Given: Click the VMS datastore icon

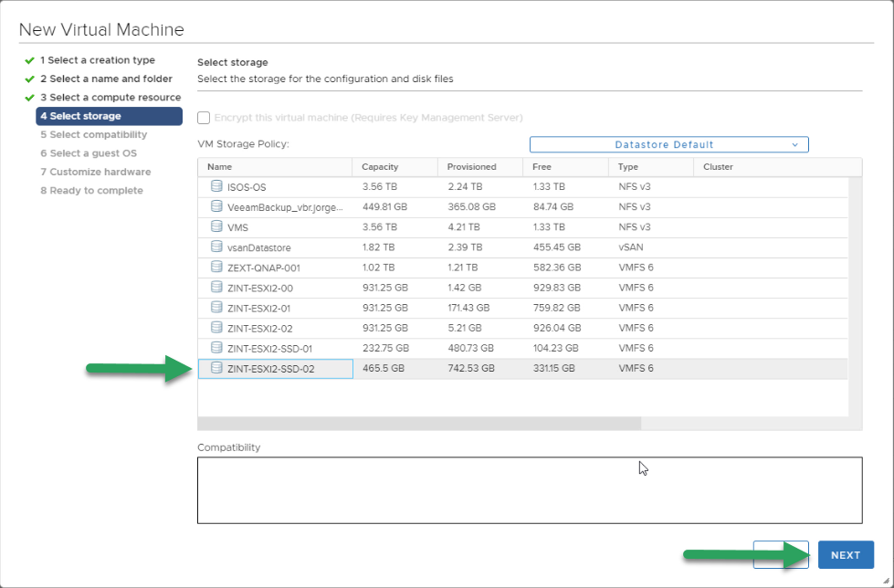Looking at the screenshot, I should pos(216,226).
